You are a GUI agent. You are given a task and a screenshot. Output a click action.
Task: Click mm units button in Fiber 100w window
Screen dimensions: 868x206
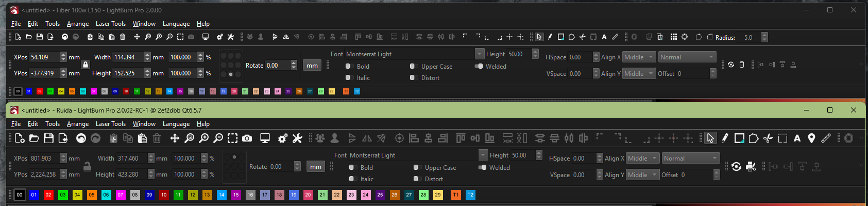coord(312,65)
